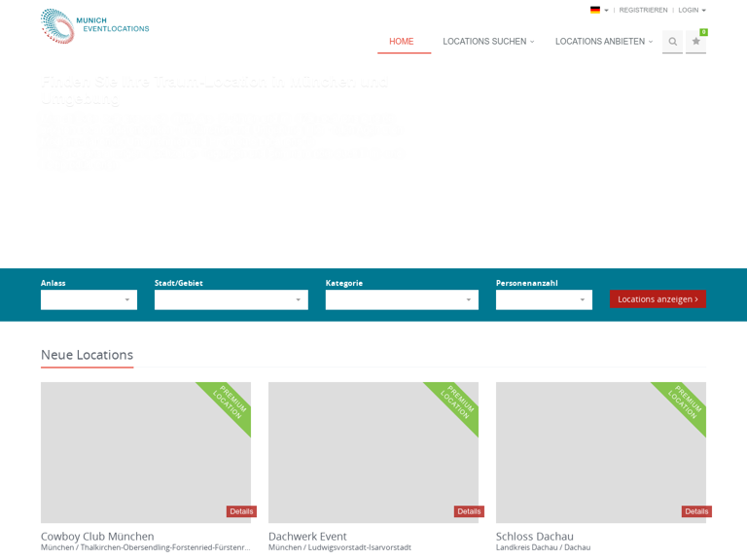Click the Registrieren link
Screen dimensions: 747x560
click(643, 10)
